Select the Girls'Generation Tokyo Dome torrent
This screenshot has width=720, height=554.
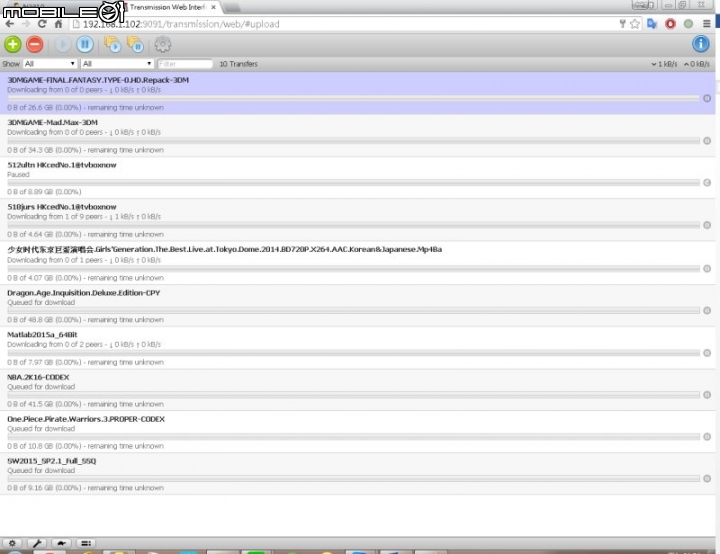358,263
